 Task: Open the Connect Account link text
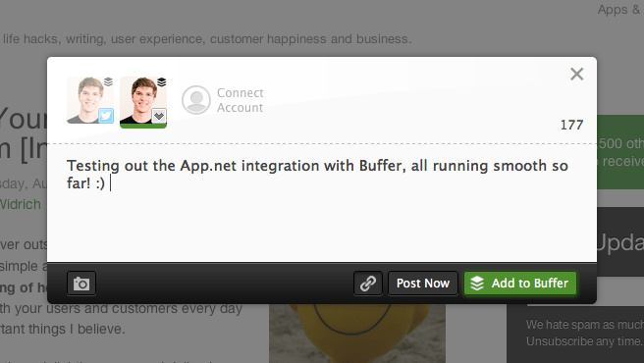click(240, 100)
